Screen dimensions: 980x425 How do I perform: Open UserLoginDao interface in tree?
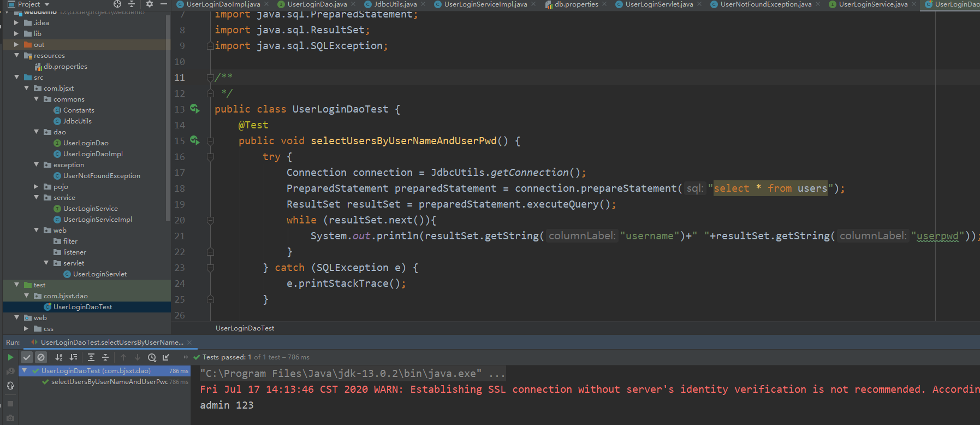tap(86, 143)
